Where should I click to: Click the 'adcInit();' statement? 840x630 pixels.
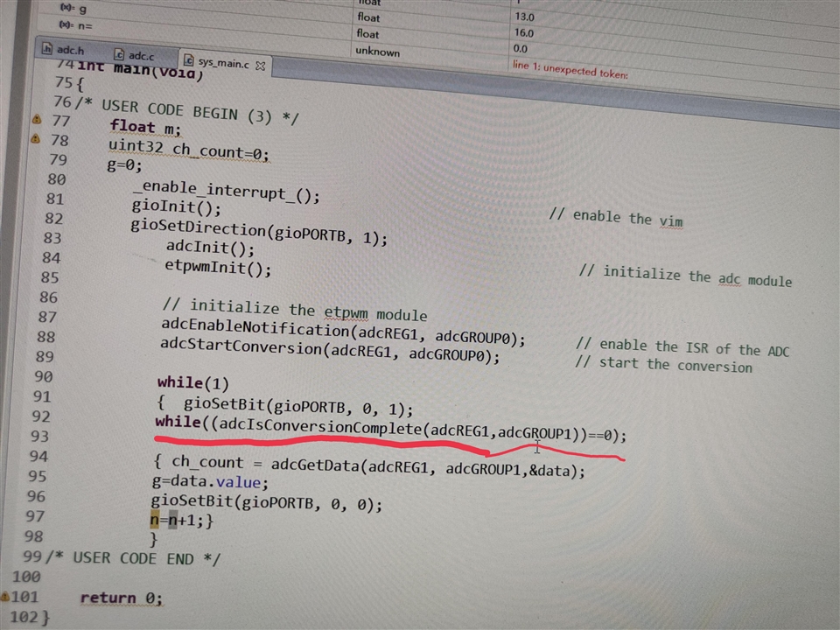coord(210,248)
